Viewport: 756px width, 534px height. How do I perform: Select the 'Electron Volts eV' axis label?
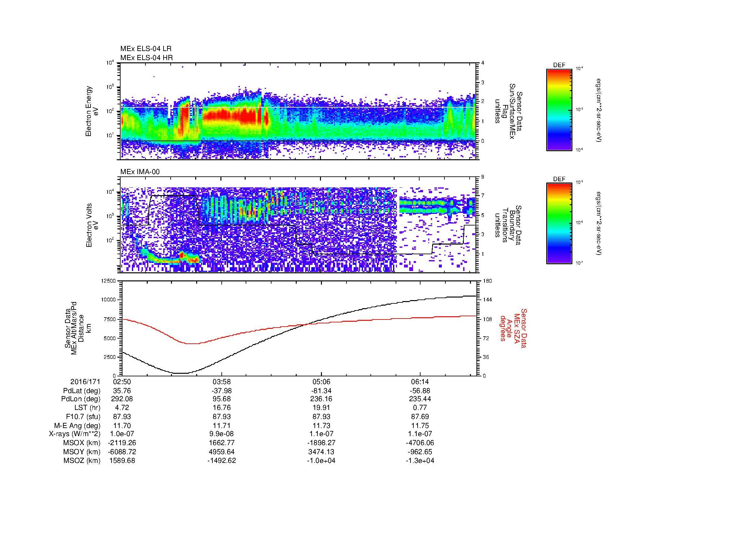(92, 225)
